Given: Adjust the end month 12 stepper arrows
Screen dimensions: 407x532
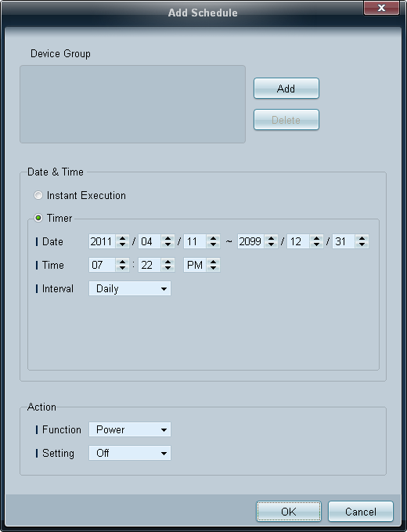Looking at the screenshot, I should 316,241.
